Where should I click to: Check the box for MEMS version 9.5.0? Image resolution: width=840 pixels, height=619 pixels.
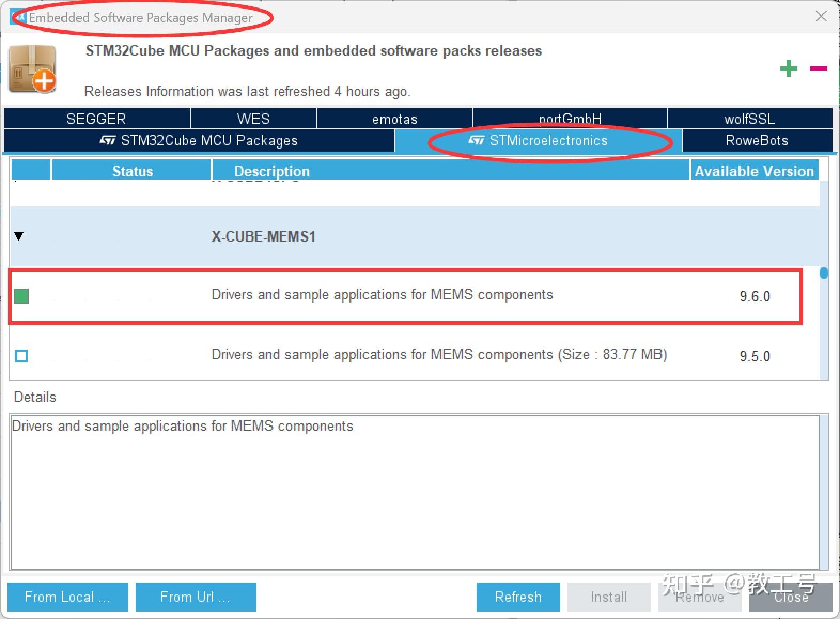click(21, 355)
